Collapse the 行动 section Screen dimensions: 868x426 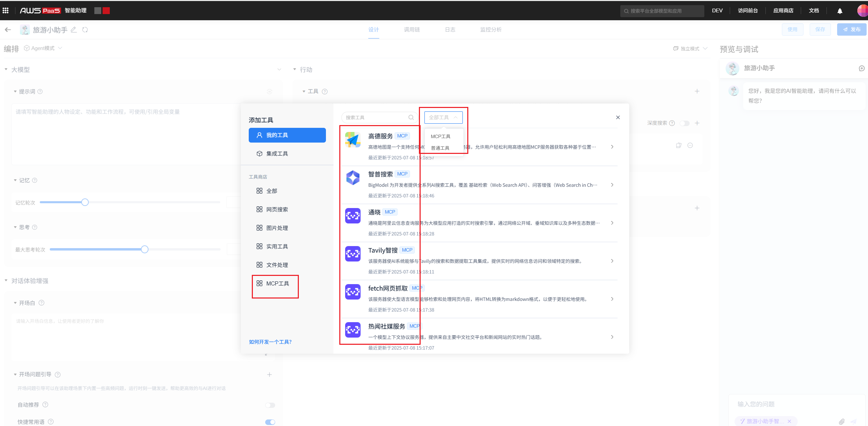[x=294, y=70]
